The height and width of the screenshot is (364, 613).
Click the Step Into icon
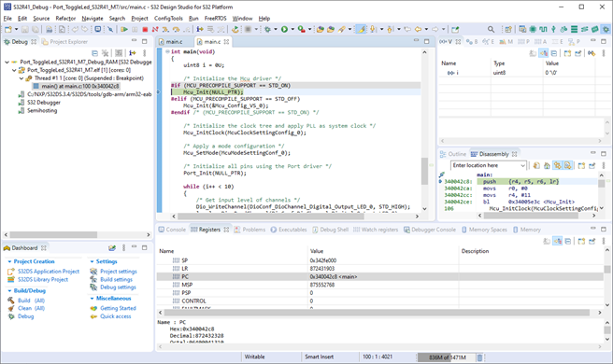pos(165,29)
